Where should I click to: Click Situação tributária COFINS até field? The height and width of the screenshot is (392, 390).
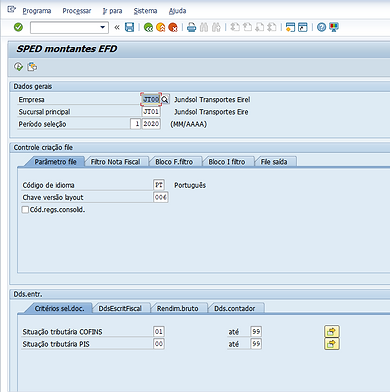coord(256,332)
